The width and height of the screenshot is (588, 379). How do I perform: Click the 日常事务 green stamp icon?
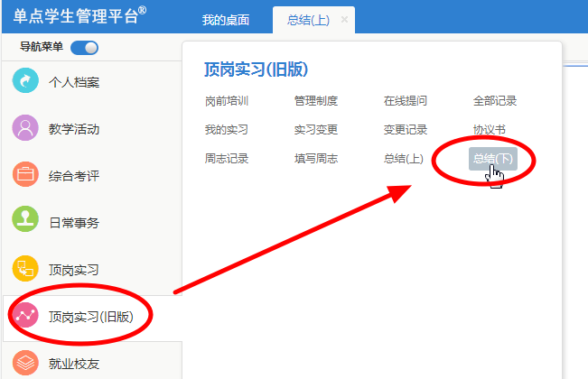click(25, 218)
